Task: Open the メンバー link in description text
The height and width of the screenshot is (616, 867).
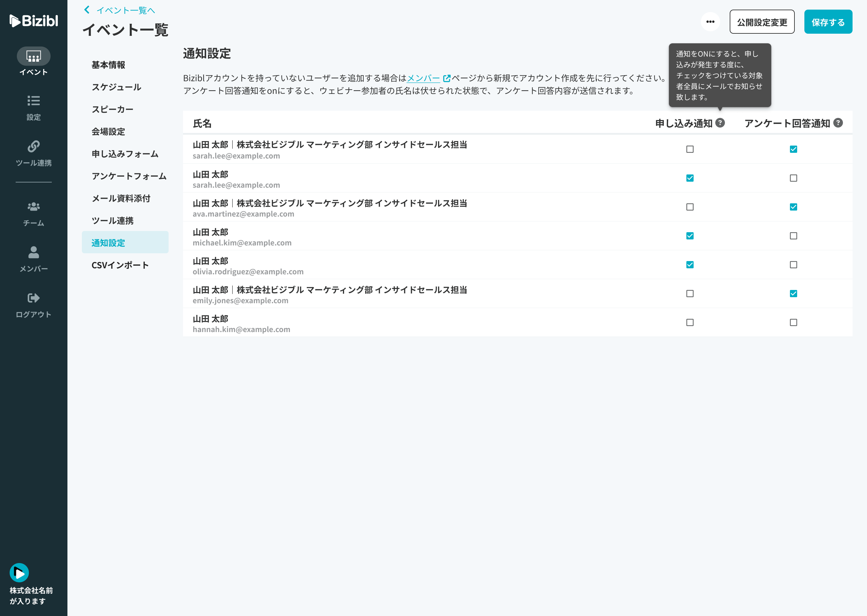Action: point(423,78)
